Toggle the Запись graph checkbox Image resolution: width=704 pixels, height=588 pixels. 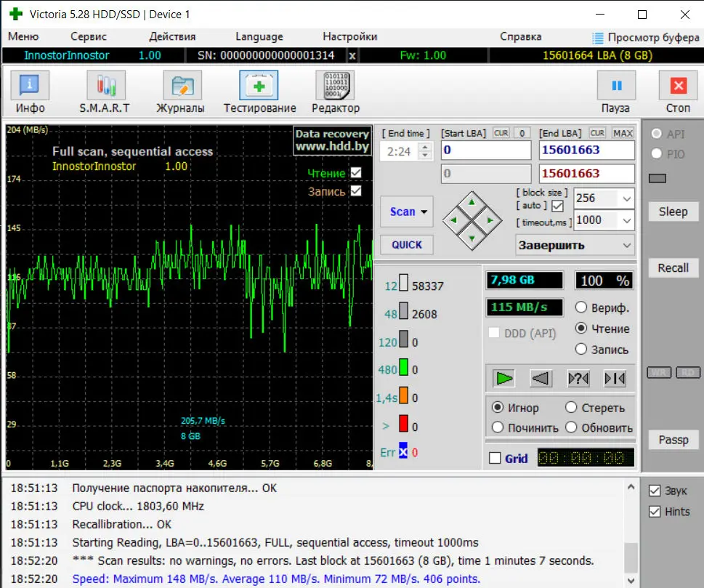tap(356, 191)
